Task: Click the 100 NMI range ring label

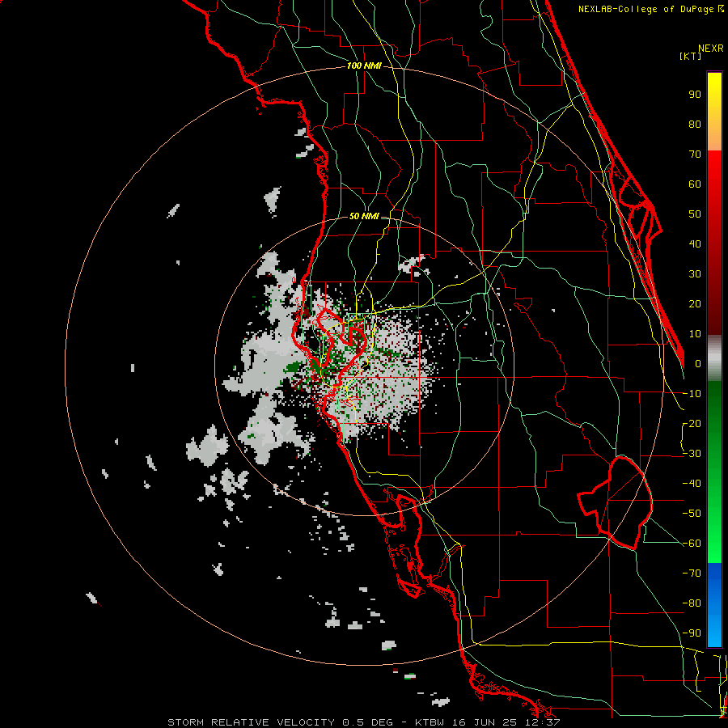Action: [364, 66]
